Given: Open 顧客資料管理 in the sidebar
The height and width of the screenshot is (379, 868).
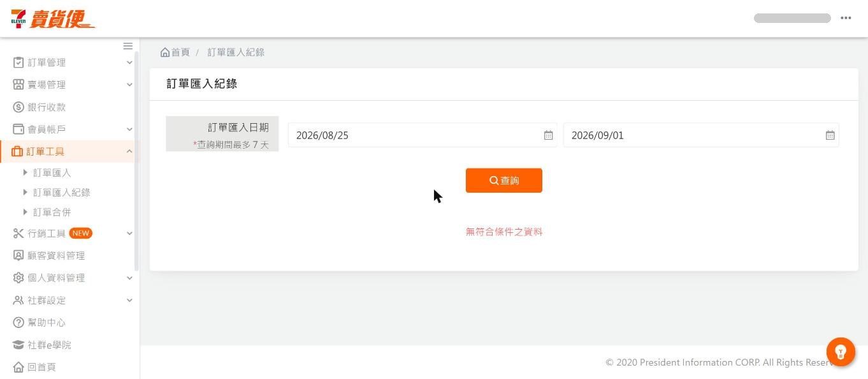Looking at the screenshot, I should [56, 255].
